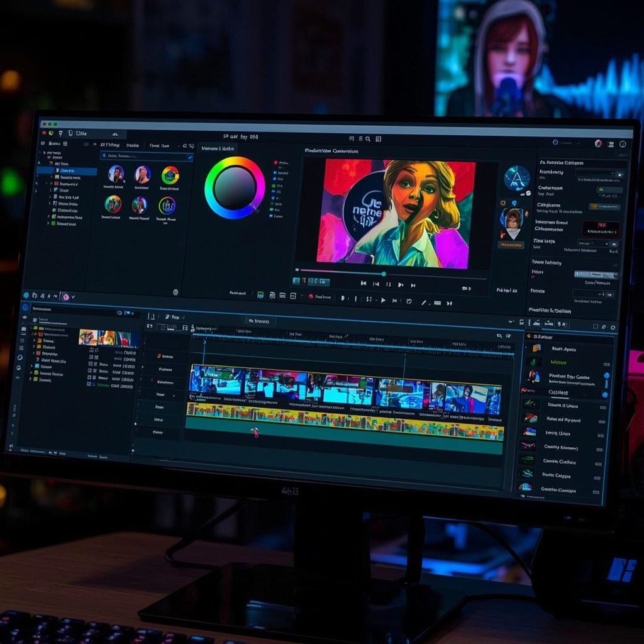Image resolution: width=644 pixels, height=644 pixels.
Task: Step one frame back in the preview transport
Action: 376,284
